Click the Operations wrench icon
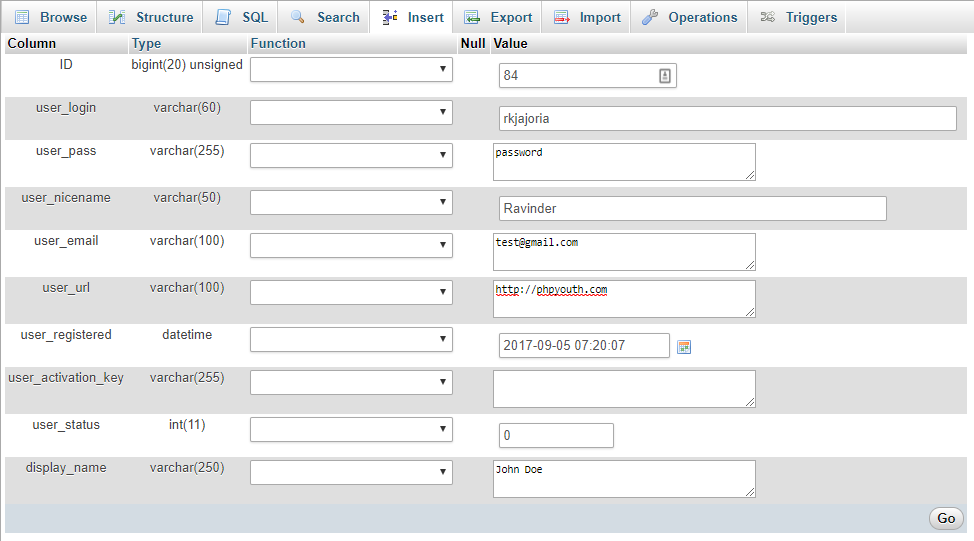 click(650, 17)
